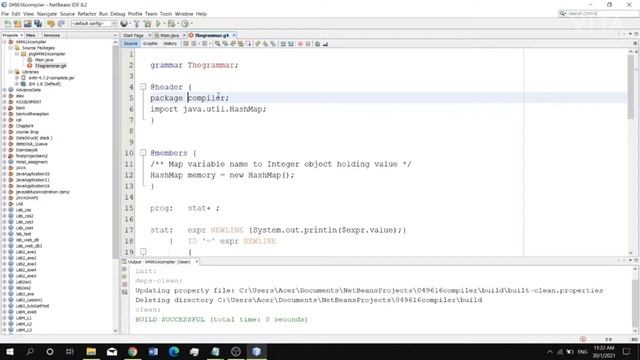Viewport: 640px width, 360px height.
Task: Click the Build Project hammer icon
Action: 137,24
